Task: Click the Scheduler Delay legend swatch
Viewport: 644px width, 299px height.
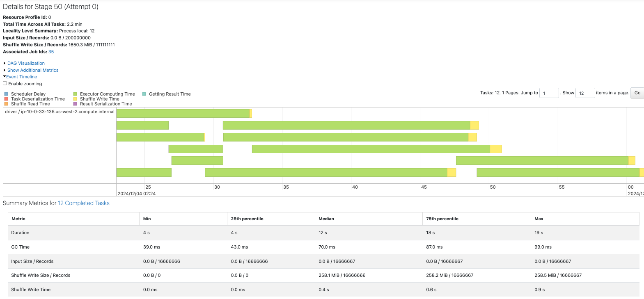Action: (6, 94)
